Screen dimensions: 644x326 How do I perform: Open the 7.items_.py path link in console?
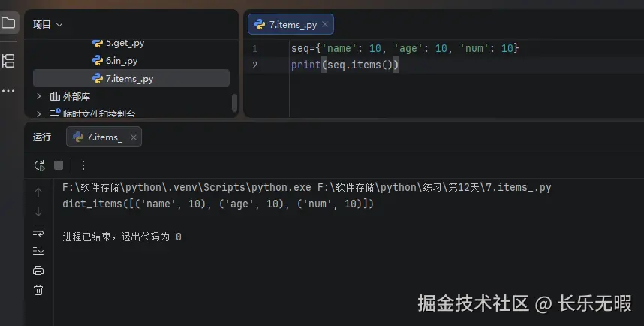pos(434,188)
